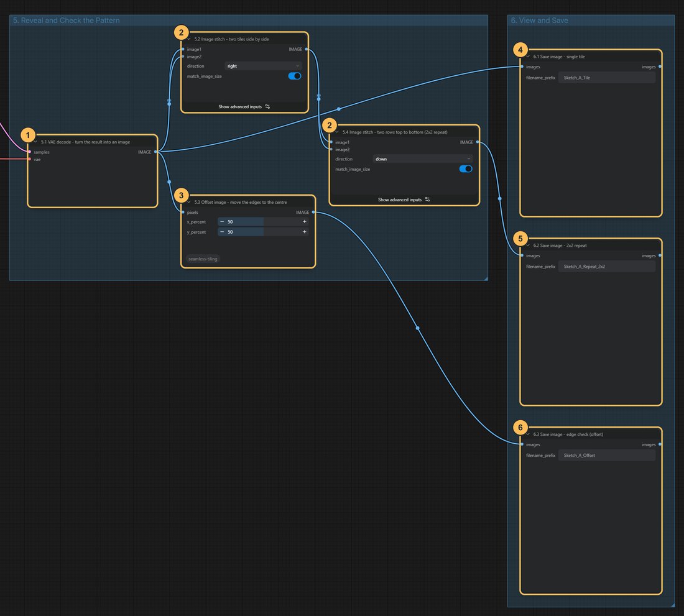Click images output port on 6.3 Save image
The width and height of the screenshot is (684, 616).
660,444
